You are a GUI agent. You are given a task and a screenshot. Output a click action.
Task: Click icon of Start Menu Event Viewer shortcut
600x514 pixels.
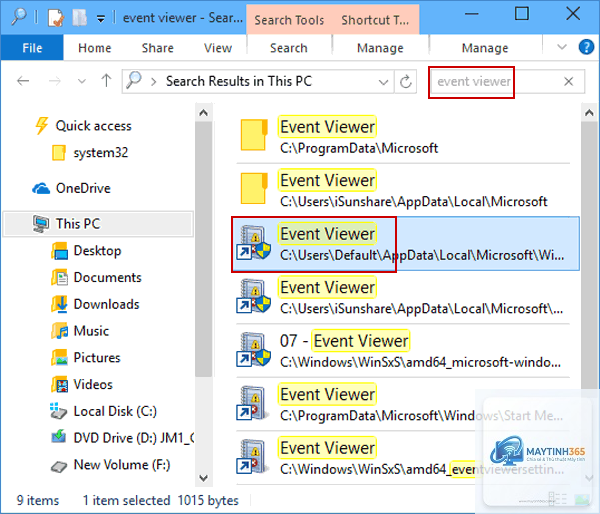[253, 403]
